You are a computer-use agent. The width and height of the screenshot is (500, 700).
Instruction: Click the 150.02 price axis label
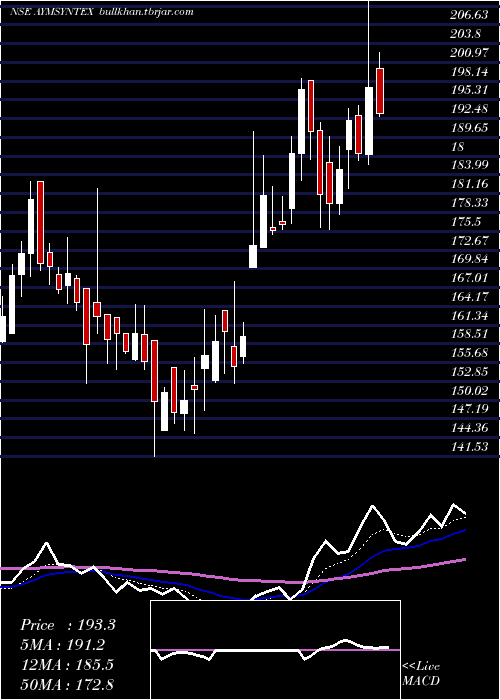coord(469,391)
